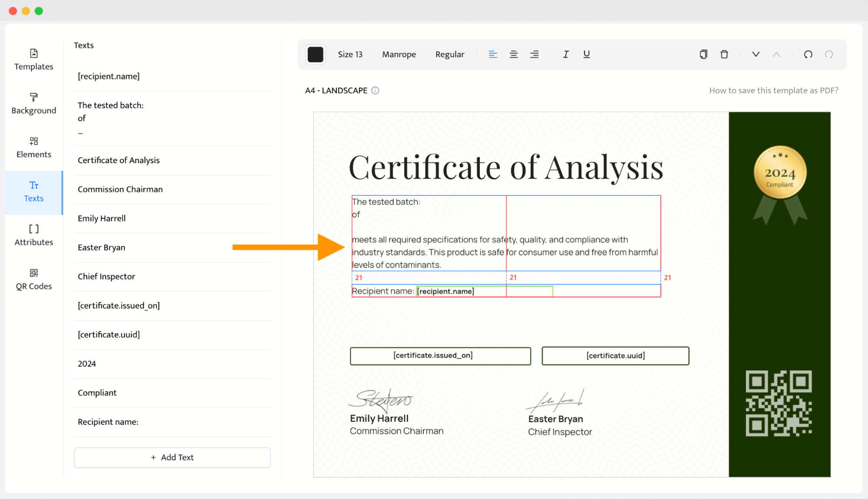Center align the text

tap(514, 54)
